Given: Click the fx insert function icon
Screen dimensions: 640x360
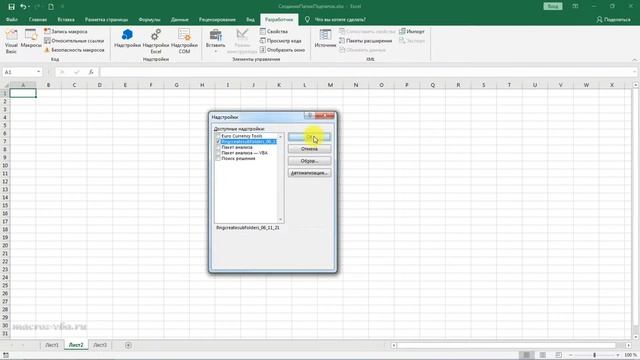Looking at the screenshot, I should tap(91, 72).
